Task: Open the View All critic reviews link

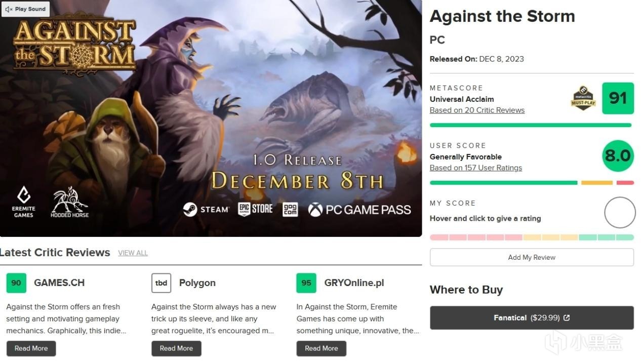Action: tap(133, 253)
